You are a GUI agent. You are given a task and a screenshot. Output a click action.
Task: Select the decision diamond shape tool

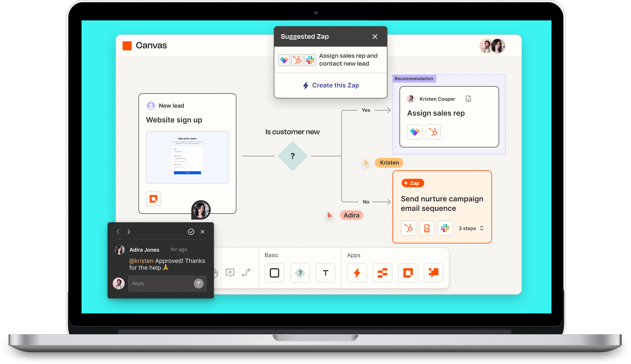coord(301,273)
